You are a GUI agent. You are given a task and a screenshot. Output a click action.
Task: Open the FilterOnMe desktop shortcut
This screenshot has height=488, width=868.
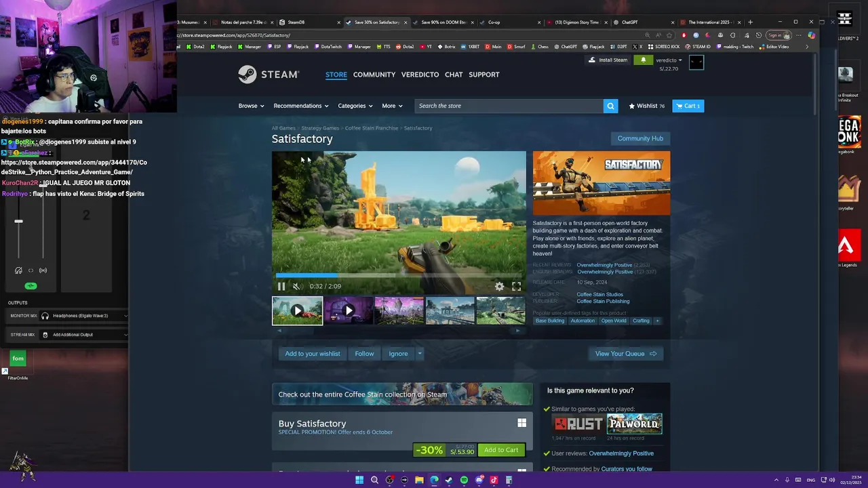(x=18, y=363)
